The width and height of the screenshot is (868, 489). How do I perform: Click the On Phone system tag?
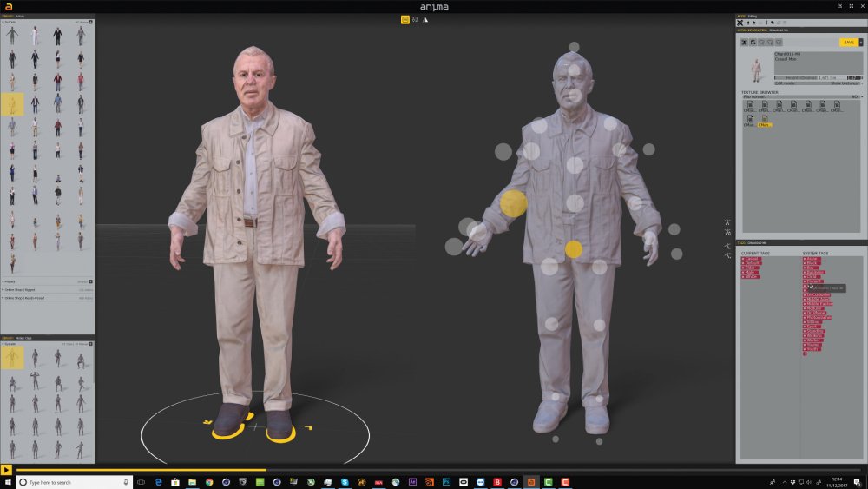[814, 313]
